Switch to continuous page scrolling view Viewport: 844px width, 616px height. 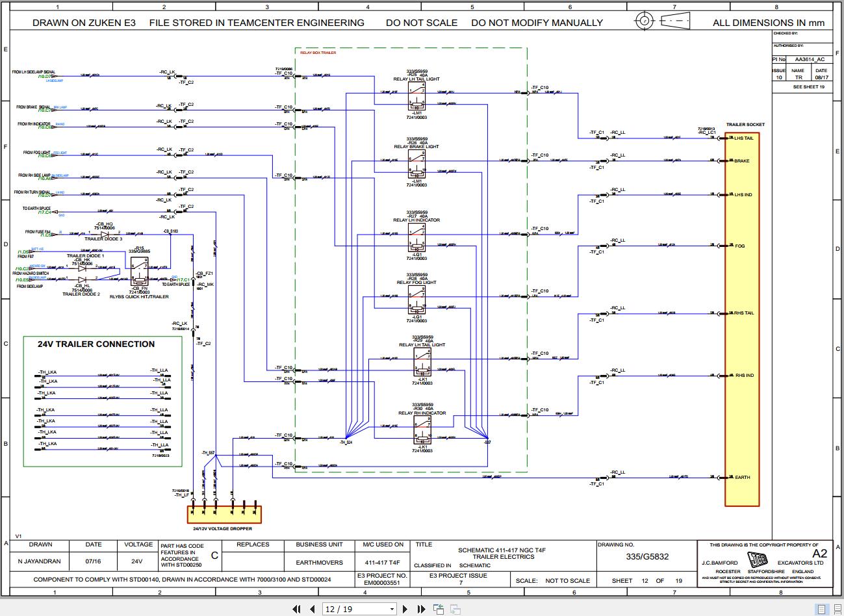(838, 609)
